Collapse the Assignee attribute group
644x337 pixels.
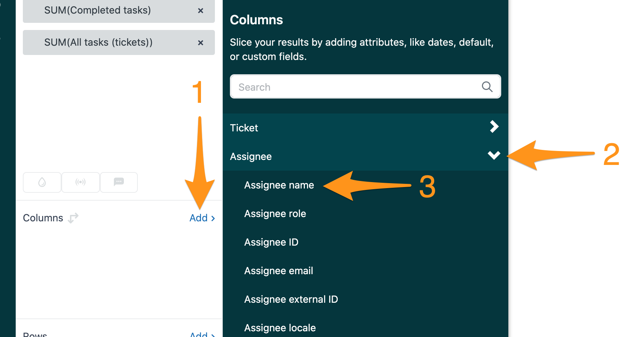(365, 156)
